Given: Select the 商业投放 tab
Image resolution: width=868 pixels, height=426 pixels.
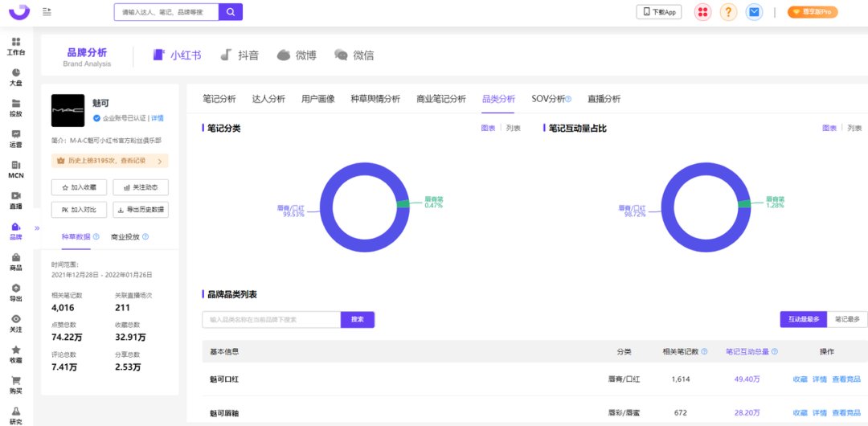Looking at the screenshot, I should pyautogui.click(x=125, y=236).
